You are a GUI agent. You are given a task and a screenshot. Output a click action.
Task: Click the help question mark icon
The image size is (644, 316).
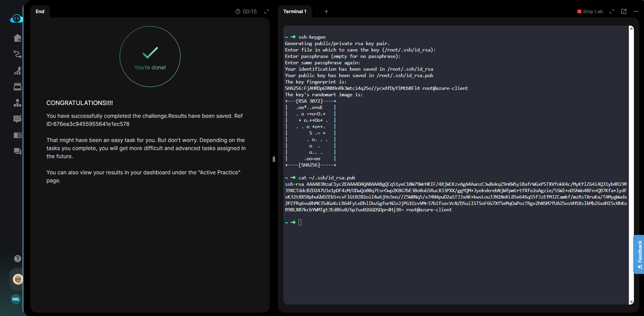pos(17,258)
